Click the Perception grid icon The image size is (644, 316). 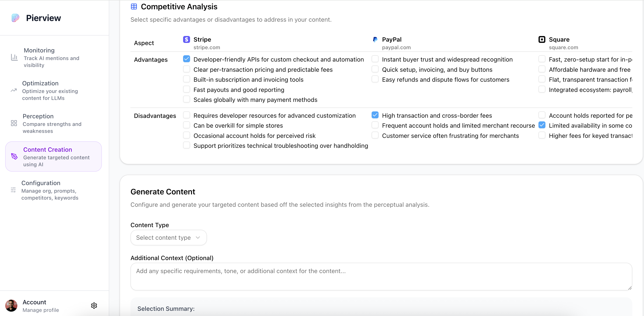14,123
